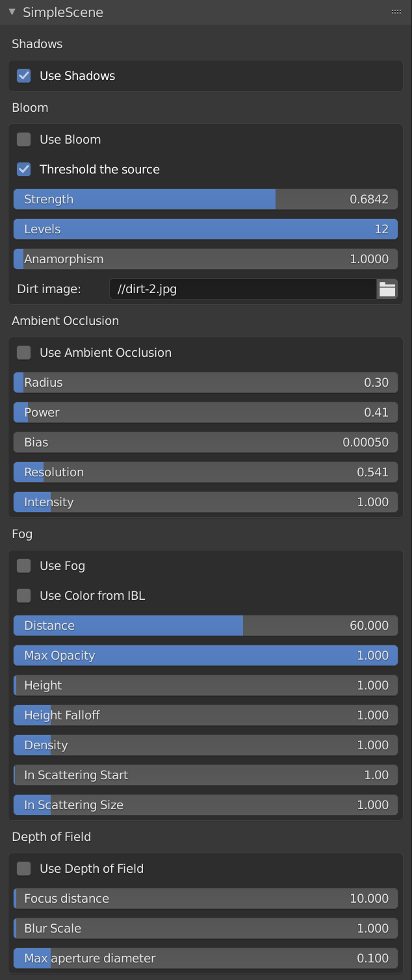Enable Use Depth of Field
412x980 pixels.
(x=23, y=868)
